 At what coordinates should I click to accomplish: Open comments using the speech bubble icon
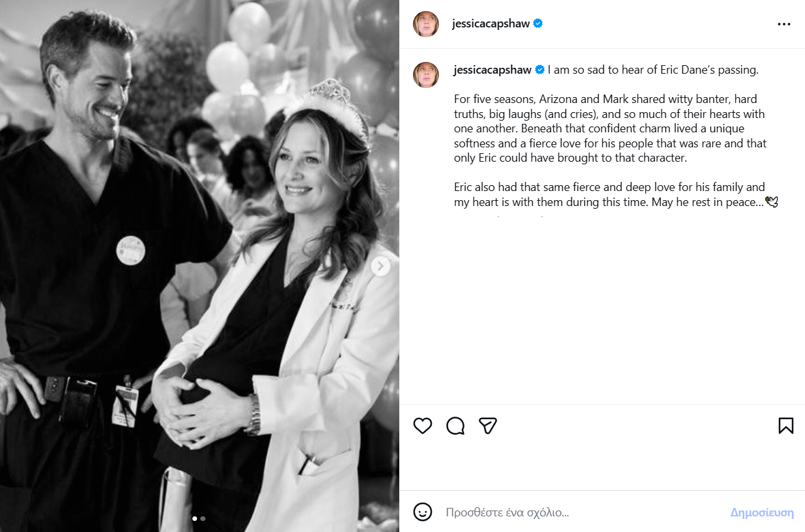455,426
